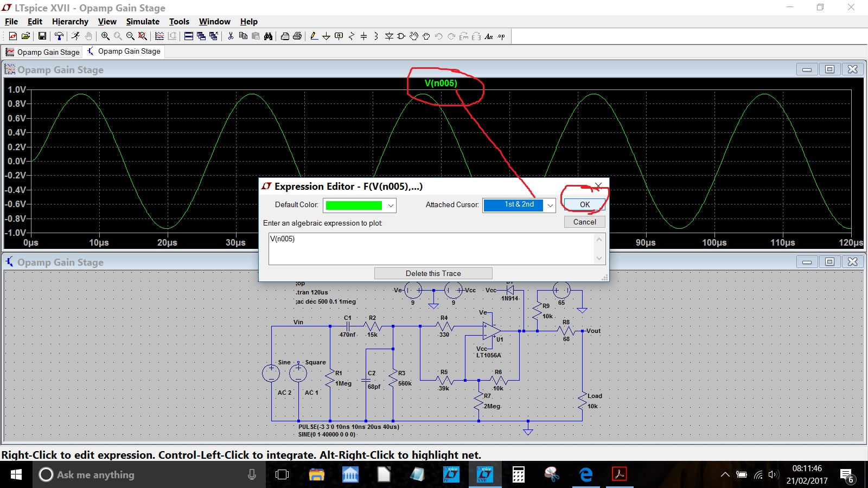Screen dimensions: 868x488
Task: Click the Print toolbar icon
Action: (x=297, y=36)
